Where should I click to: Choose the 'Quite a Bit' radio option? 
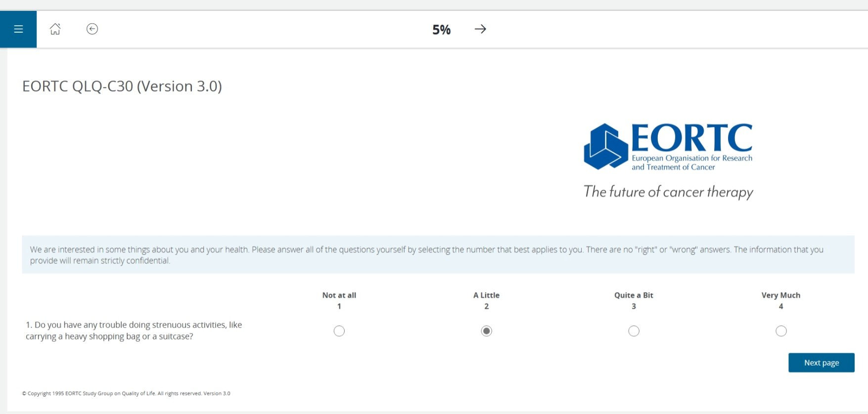pos(634,331)
